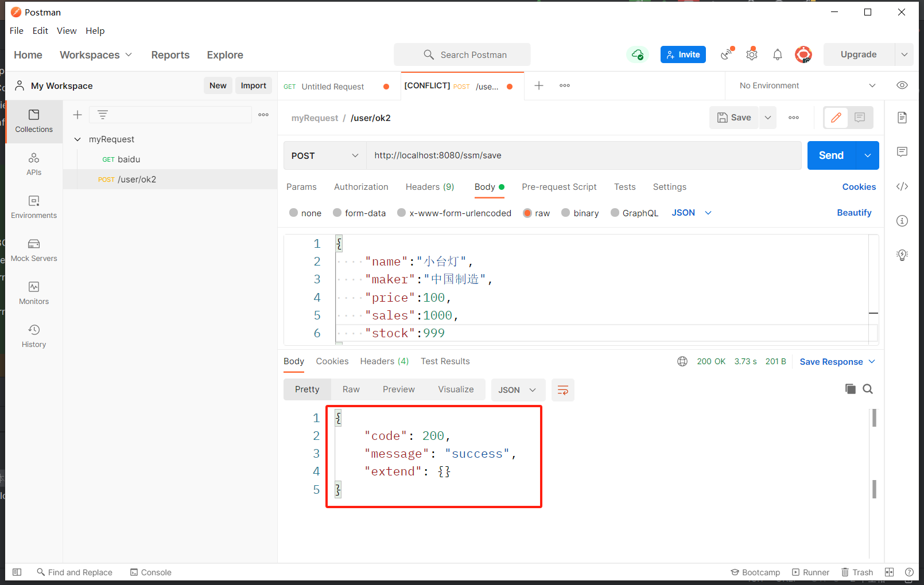The height and width of the screenshot is (585, 924).
Task: Open the APIs sidebar panel
Action: 34,164
